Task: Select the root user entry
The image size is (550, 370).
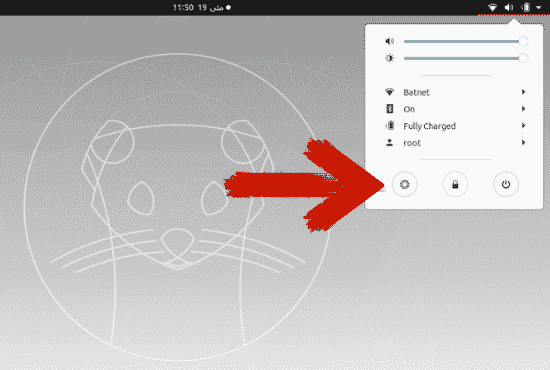Action: click(455, 142)
